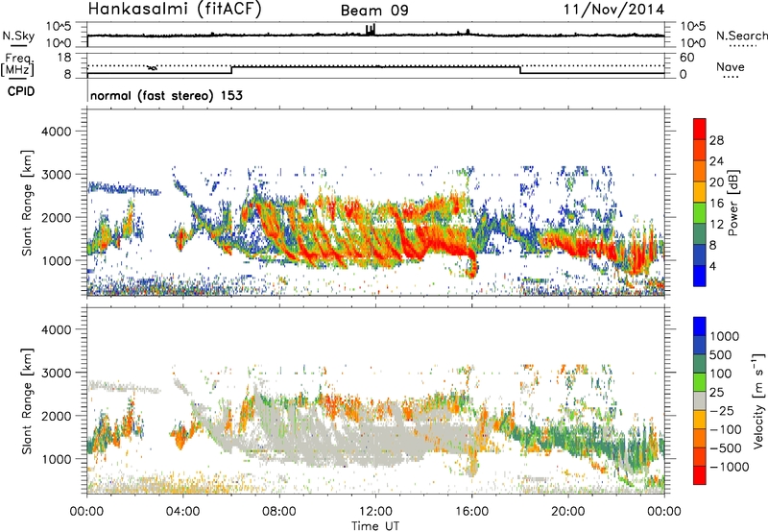
Task: Click the 100 label on Velocity colorbar
Action: 721,374
